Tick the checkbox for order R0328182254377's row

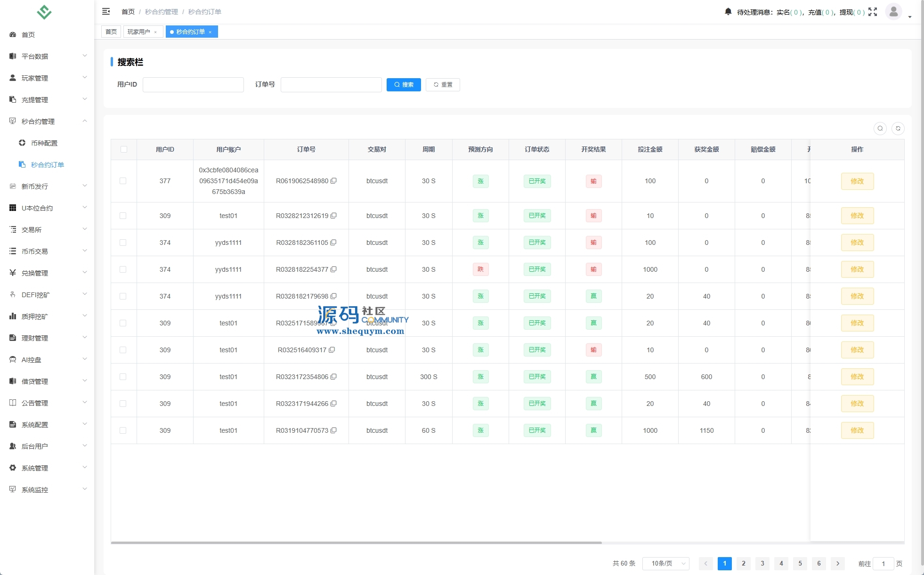pos(123,269)
